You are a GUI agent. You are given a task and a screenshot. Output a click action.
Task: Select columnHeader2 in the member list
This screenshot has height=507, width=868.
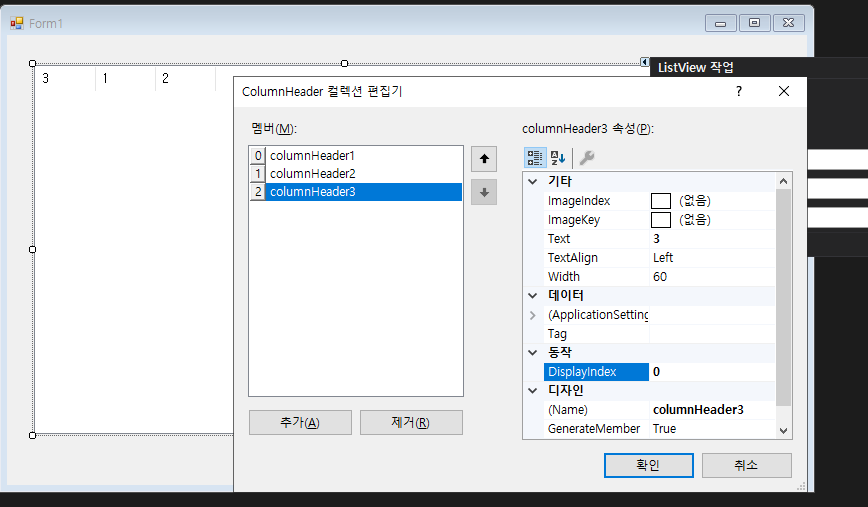coord(355,174)
